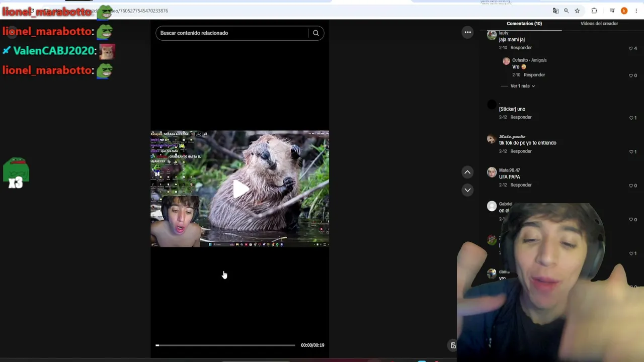Expand replies with 'Ver 1 más'
The width and height of the screenshot is (644, 362).
tap(523, 86)
